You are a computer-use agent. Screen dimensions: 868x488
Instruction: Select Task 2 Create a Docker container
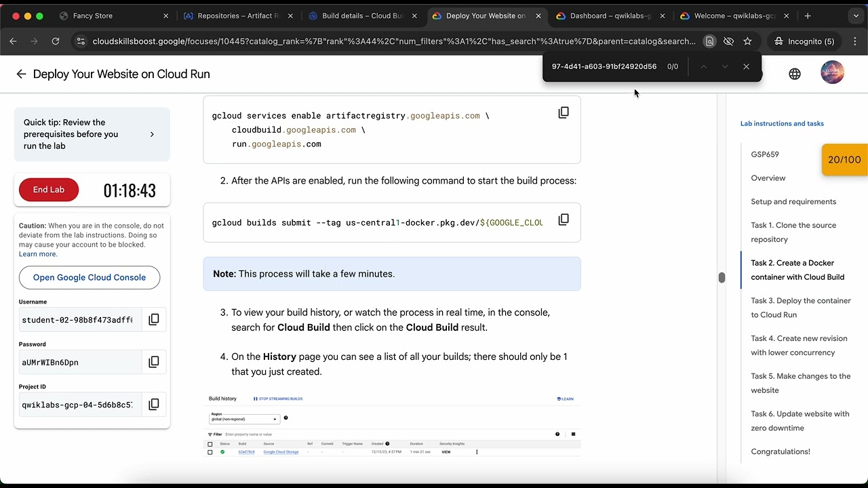(797, 270)
